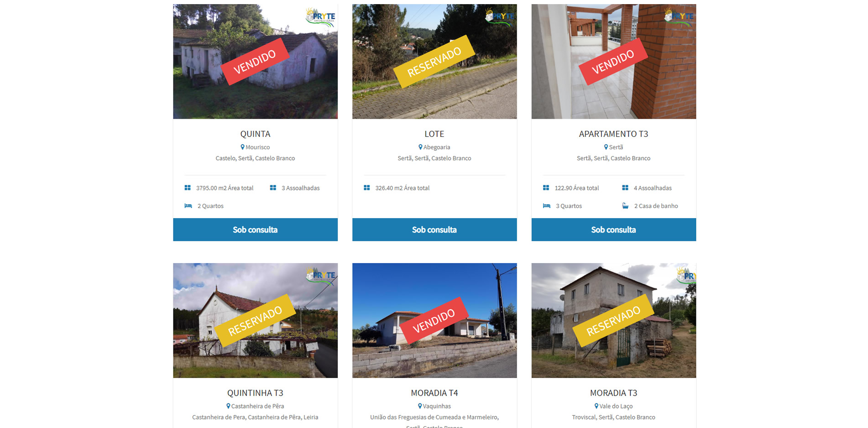868x428 pixels.
Task: Open the MORADIA T3 title link
Action: point(614,393)
